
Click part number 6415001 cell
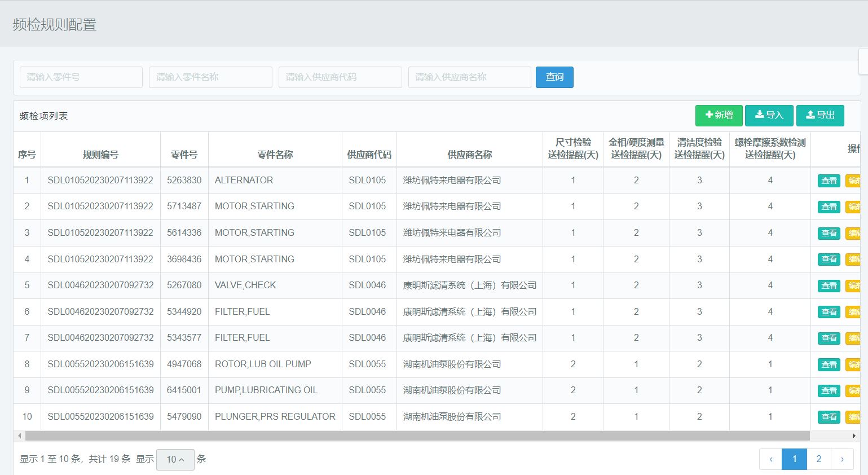184,390
